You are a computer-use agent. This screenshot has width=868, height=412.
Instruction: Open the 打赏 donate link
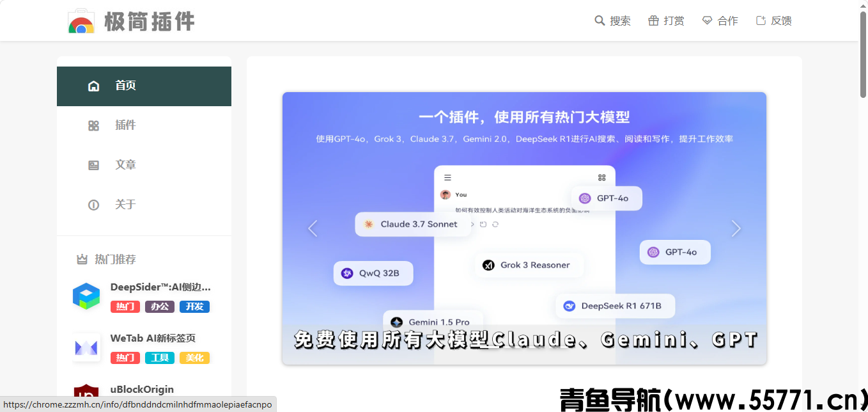pos(674,20)
